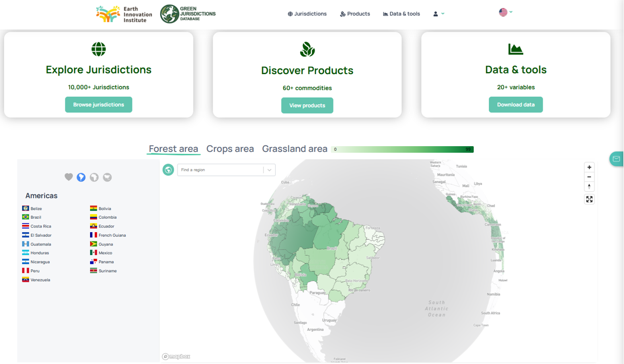Screen dimensions: 624x364
Task: Click the Guatemala flag icon
Action: click(x=26, y=244)
